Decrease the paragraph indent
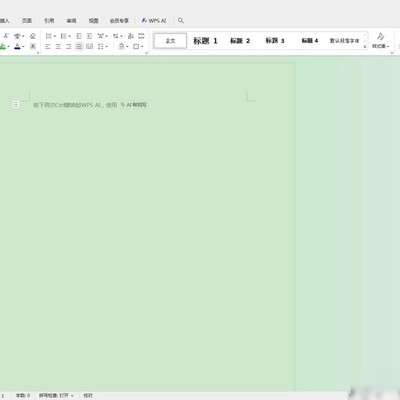Image resolution: width=400 pixels, height=400 pixels. click(x=79, y=36)
